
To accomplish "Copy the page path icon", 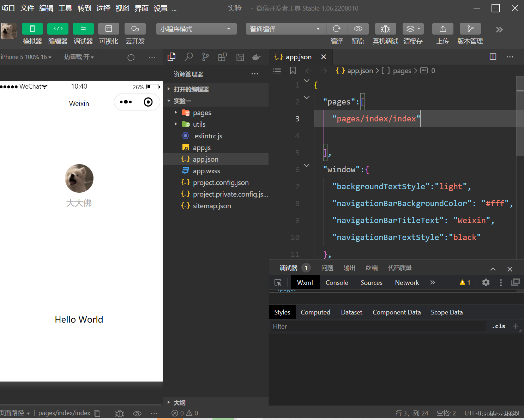I will tap(97, 413).
